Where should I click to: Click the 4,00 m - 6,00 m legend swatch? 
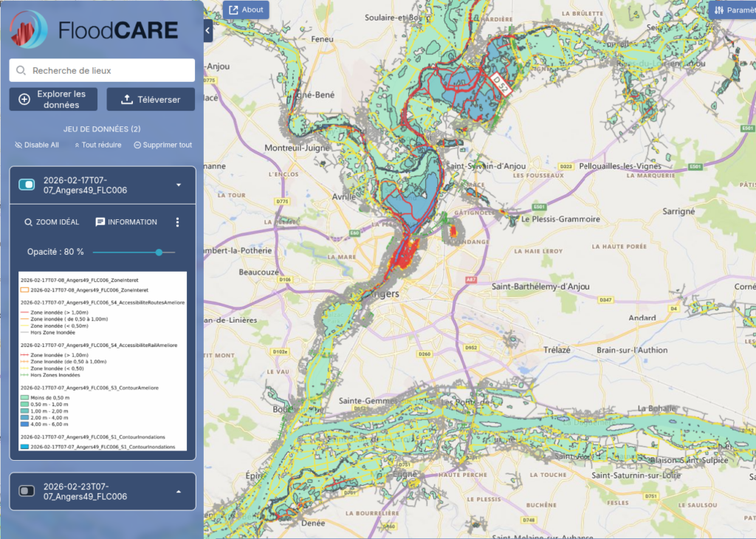24,425
